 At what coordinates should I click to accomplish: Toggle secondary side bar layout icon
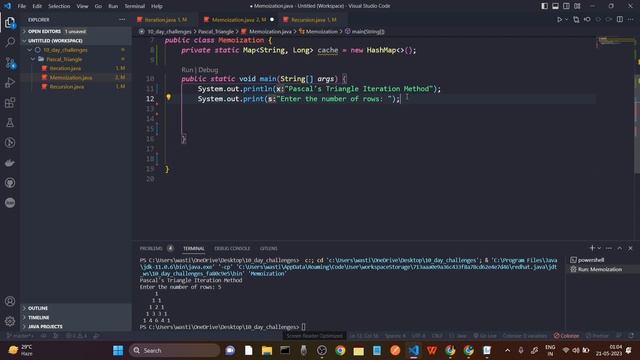point(567,6)
